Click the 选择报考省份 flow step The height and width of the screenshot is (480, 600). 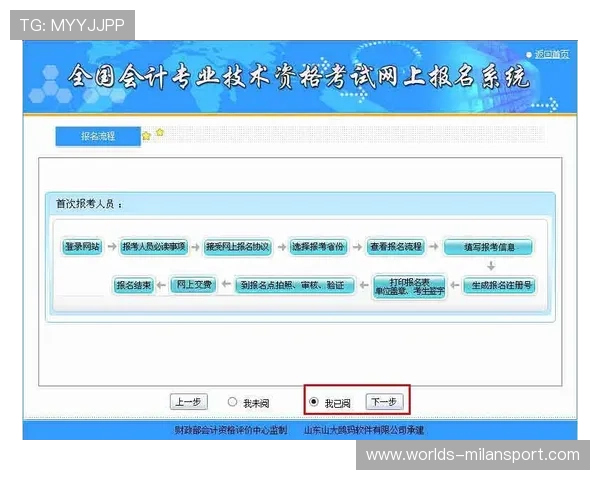(x=318, y=247)
